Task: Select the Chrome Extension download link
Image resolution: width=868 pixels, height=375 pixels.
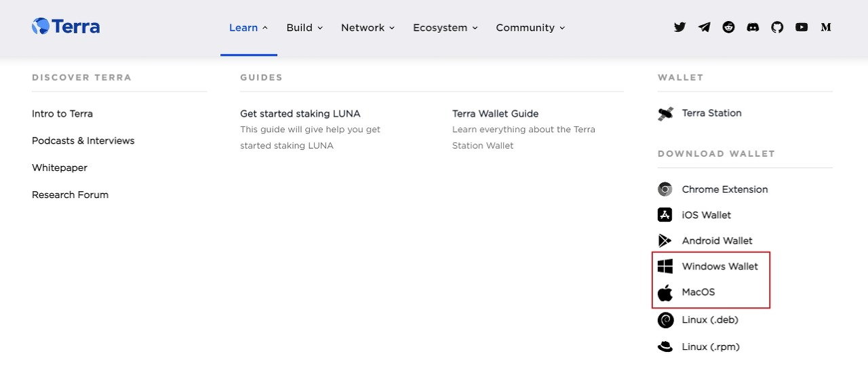Action: tap(725, 189)
